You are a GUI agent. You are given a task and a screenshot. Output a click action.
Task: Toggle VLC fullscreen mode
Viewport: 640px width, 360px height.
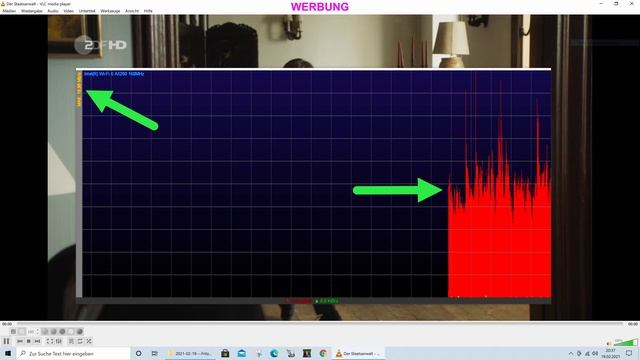(50, 341)
